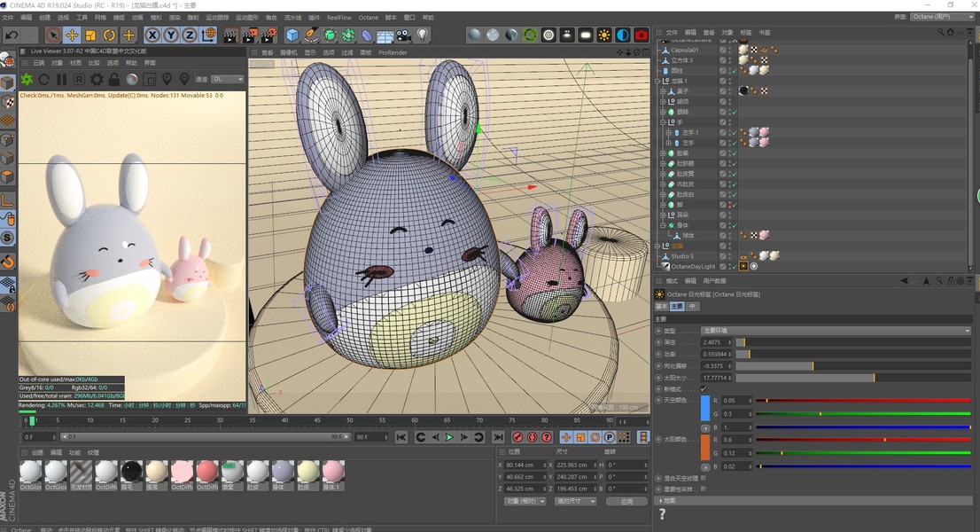Toggle the Y axis lock

[x=171, y=35]
